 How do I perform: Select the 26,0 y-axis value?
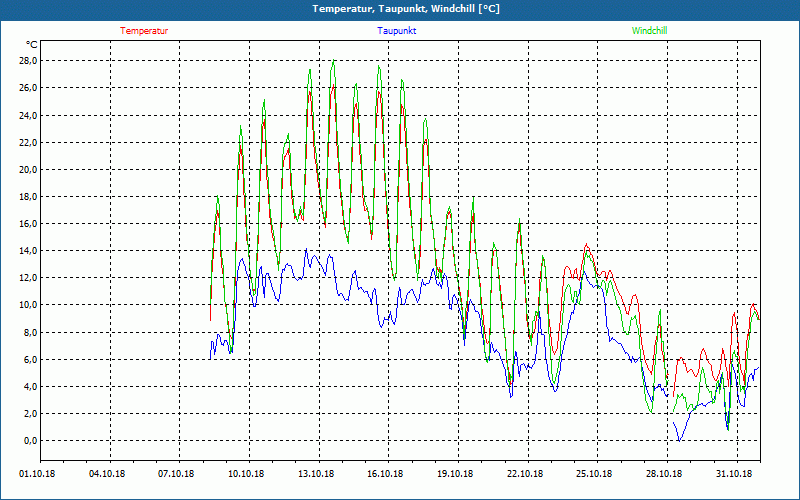(x=28, y=88)
